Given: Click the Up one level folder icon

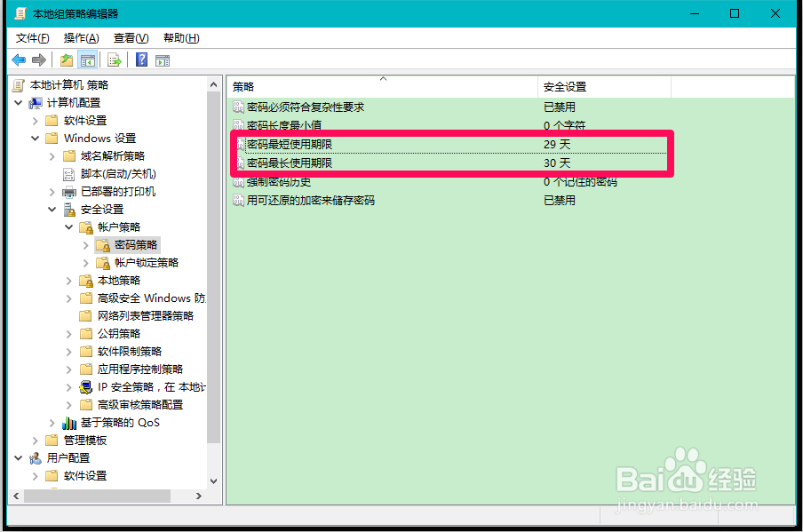Looking at the screenshot, I should [x=66, y=59].
